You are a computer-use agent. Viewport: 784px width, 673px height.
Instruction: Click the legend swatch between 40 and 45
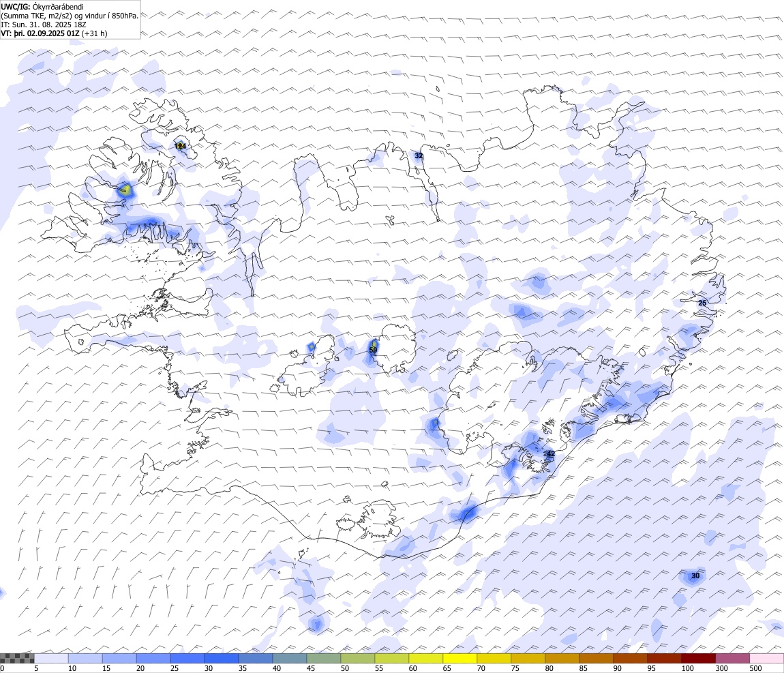pos(290,658)
